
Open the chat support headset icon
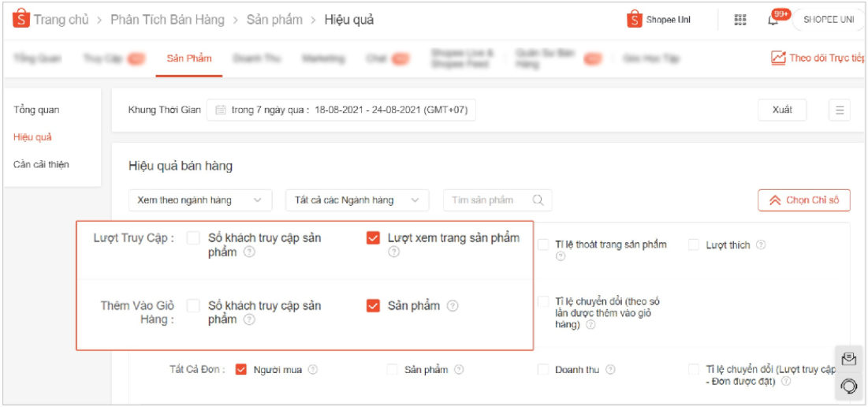848,386
